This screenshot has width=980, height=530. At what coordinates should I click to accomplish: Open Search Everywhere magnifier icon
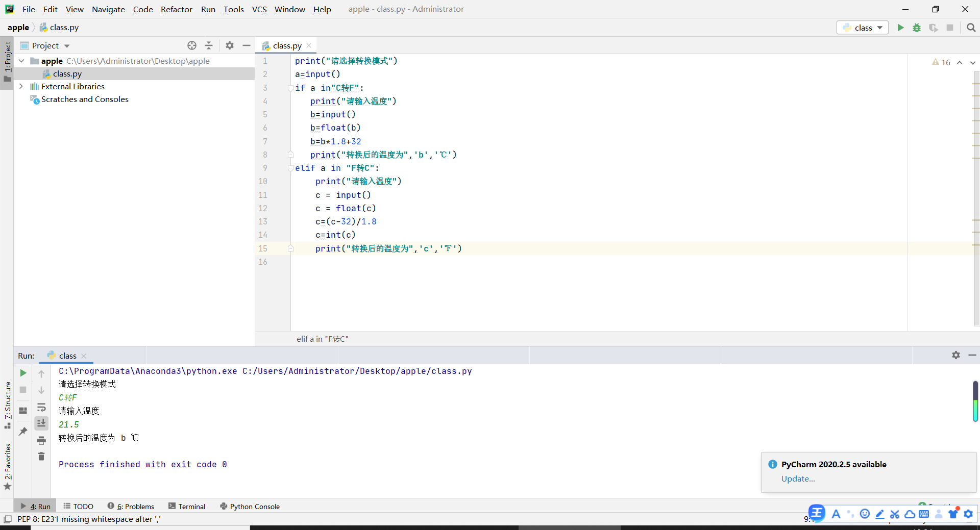[x=971, y=28]
